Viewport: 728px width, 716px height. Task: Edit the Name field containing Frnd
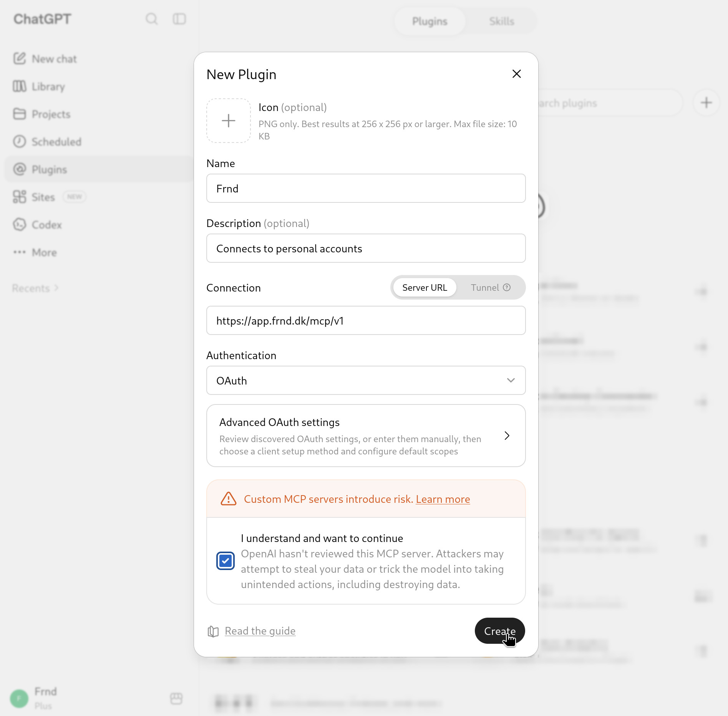(x=366, y=188)
